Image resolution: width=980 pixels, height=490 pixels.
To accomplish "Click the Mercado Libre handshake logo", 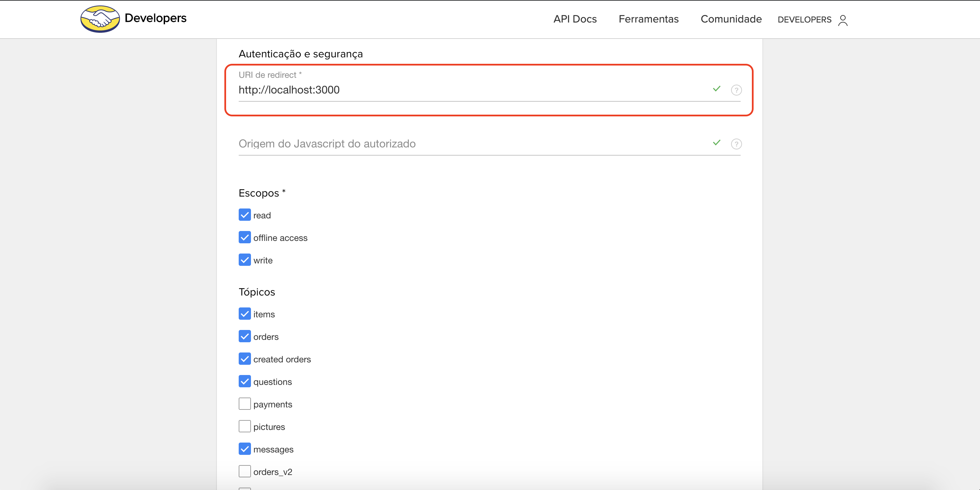I will [x=100, y=19].
